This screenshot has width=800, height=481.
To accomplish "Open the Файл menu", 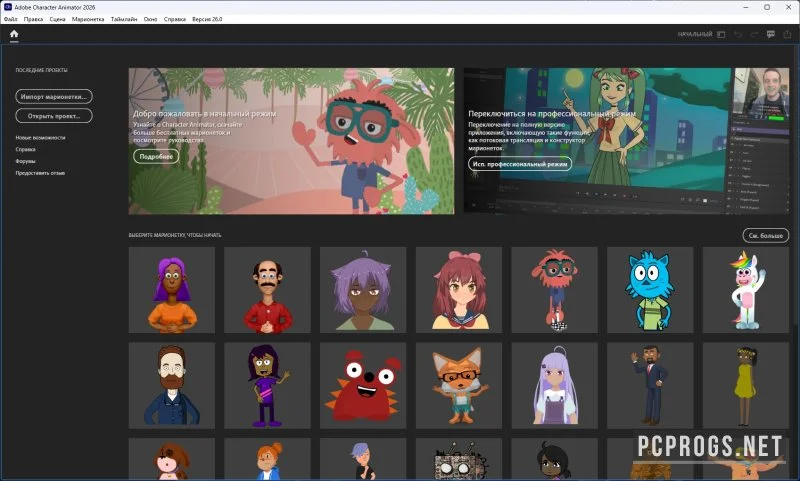I will [10, 19].
